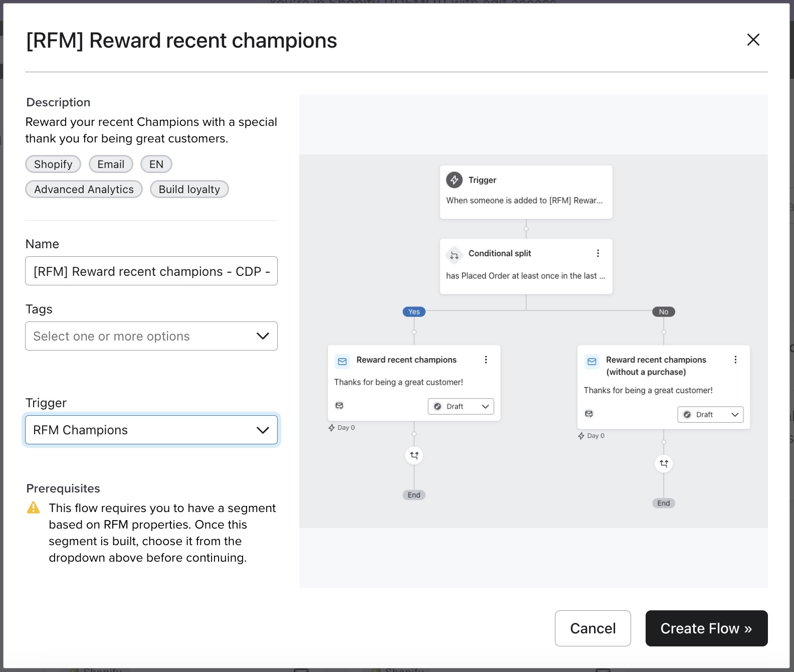Viewport: 794px width, 672px height.
Task: Click the lightning icon next to Day 0
Action: coord(331,427)
